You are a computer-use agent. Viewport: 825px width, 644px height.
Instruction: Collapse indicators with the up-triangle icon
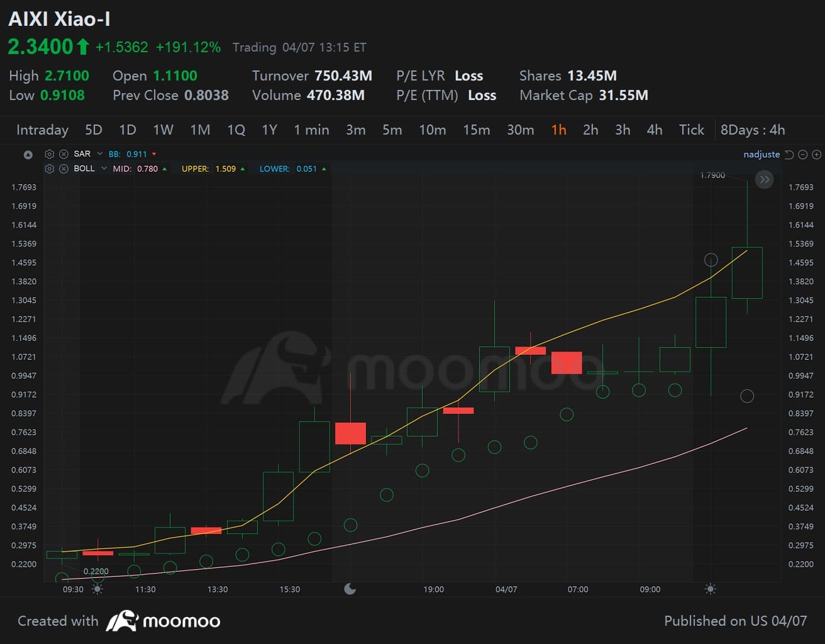point(28,154)
